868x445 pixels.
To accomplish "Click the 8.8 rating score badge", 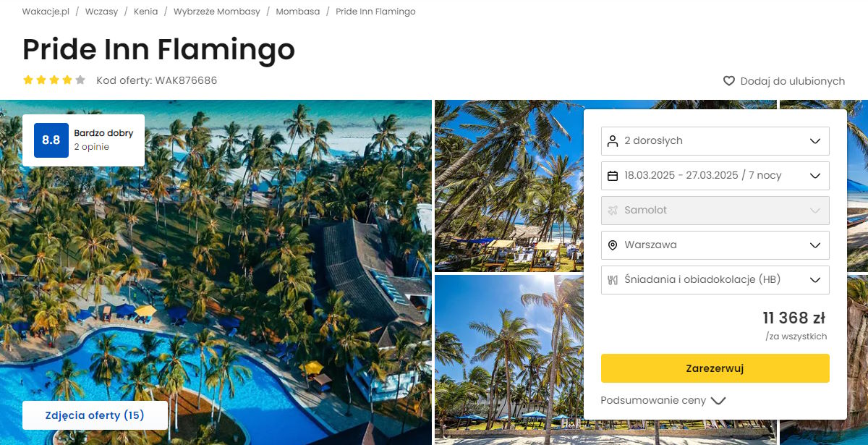I will coord(51,140).
